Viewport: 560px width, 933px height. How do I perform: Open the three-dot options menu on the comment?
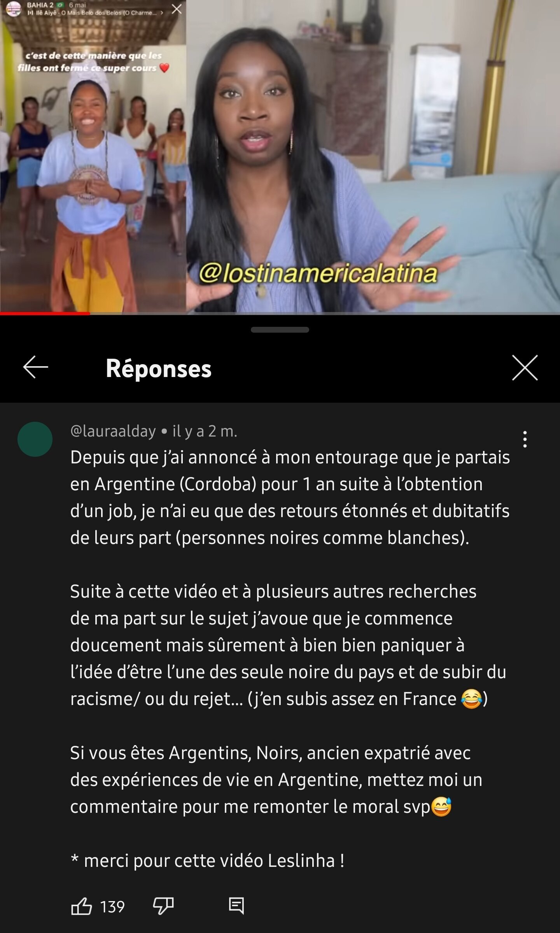525,439
